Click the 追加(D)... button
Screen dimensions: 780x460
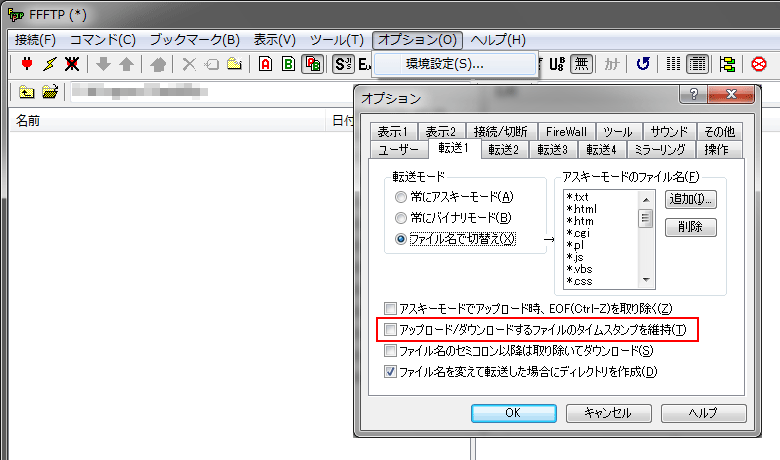pos(690,199)
